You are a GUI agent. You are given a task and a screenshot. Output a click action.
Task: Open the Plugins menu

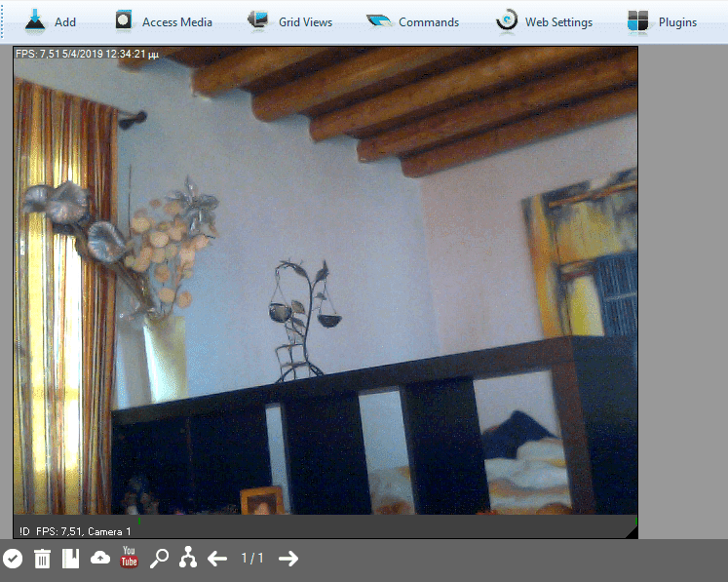pos(677,22)
